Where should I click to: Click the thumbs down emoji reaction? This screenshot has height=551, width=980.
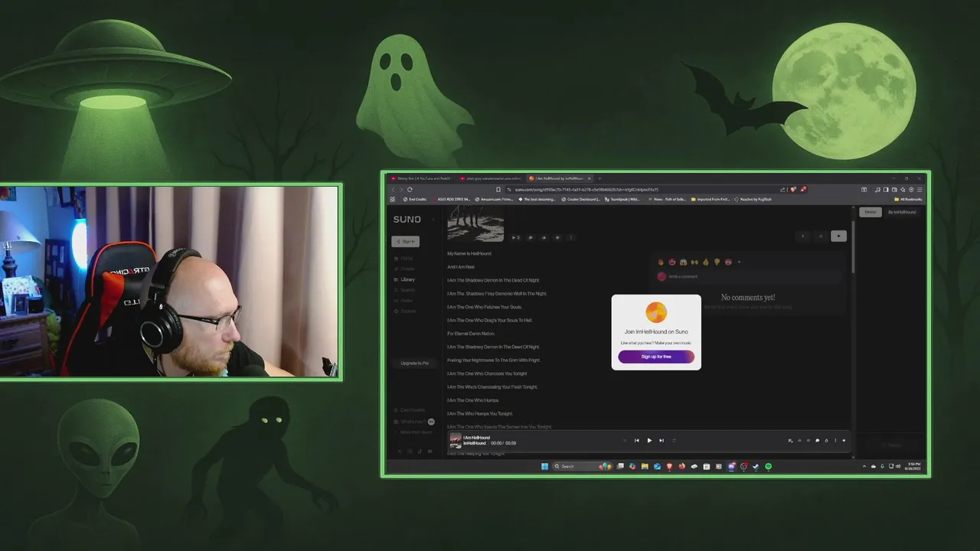(717, 262)
